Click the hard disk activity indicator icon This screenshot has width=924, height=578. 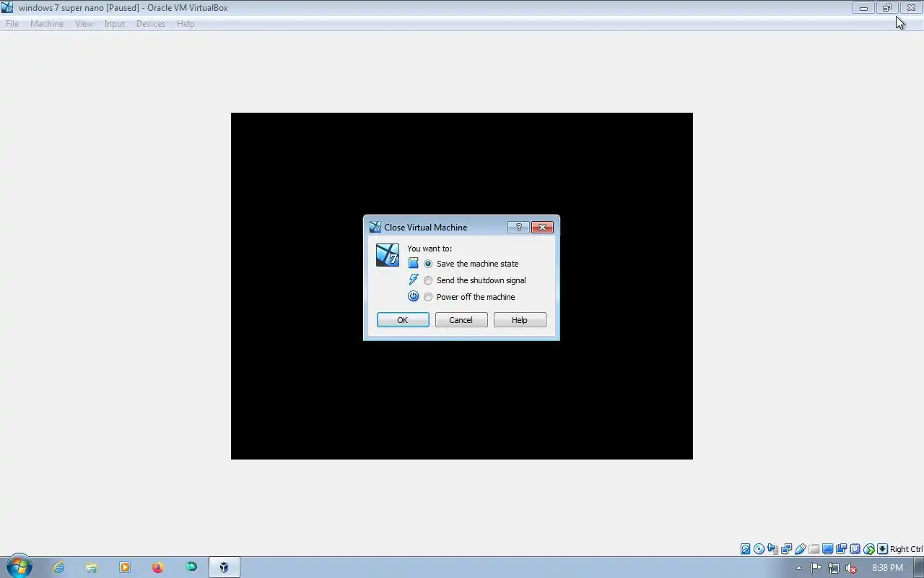pos(746,549)
